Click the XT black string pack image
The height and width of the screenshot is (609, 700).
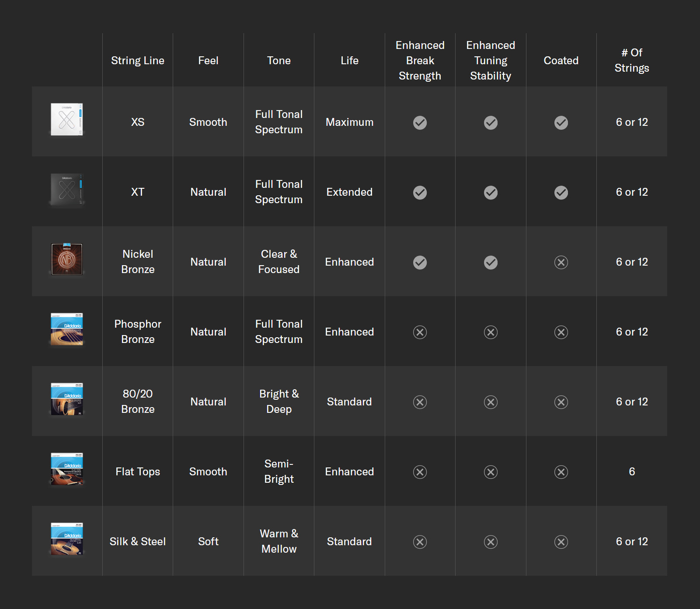(66, 190)
